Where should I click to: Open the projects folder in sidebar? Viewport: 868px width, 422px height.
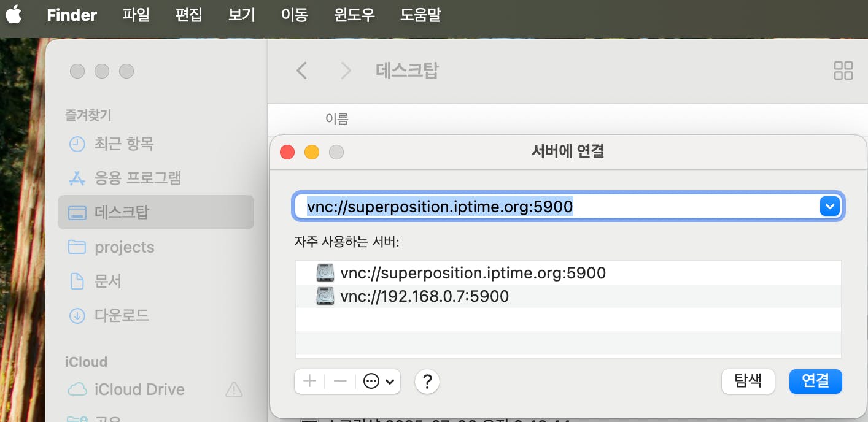(x=125, y=247)
